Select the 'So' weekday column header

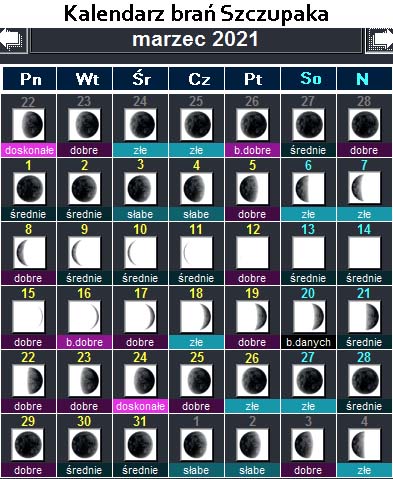click(309, 79)
